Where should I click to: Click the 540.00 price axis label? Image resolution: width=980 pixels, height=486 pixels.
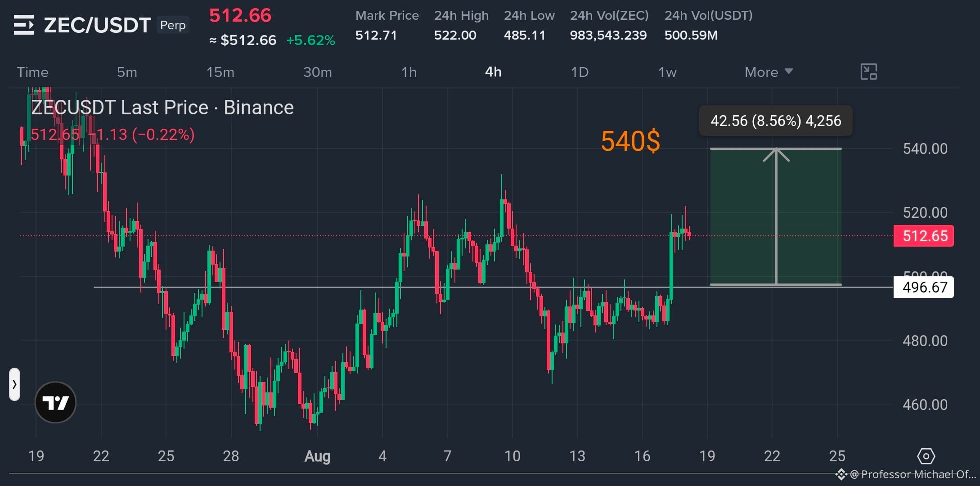click(x=925, y=149)
